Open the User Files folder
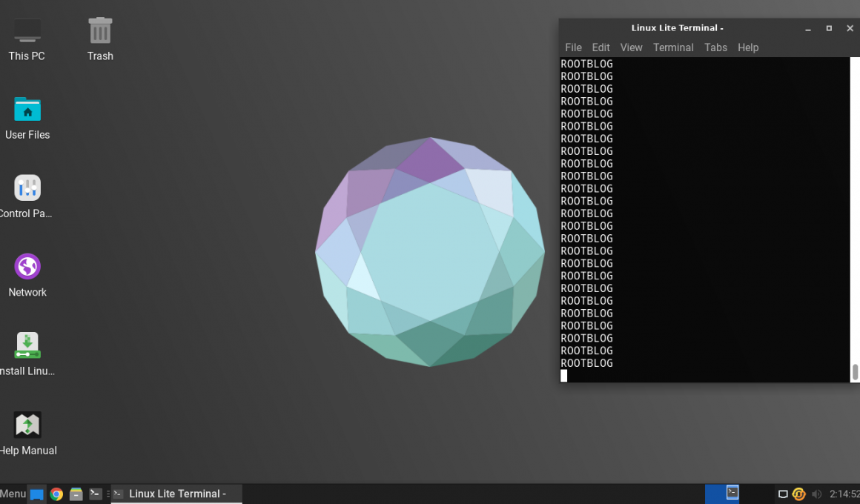Screen dimensions: 860x504 pos(27,110)
